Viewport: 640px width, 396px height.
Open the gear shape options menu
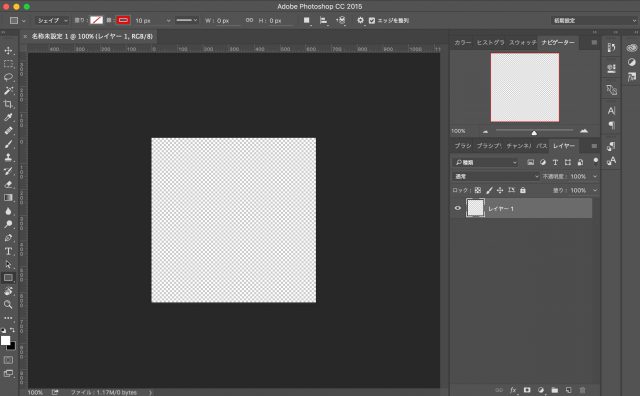[360, 20]
